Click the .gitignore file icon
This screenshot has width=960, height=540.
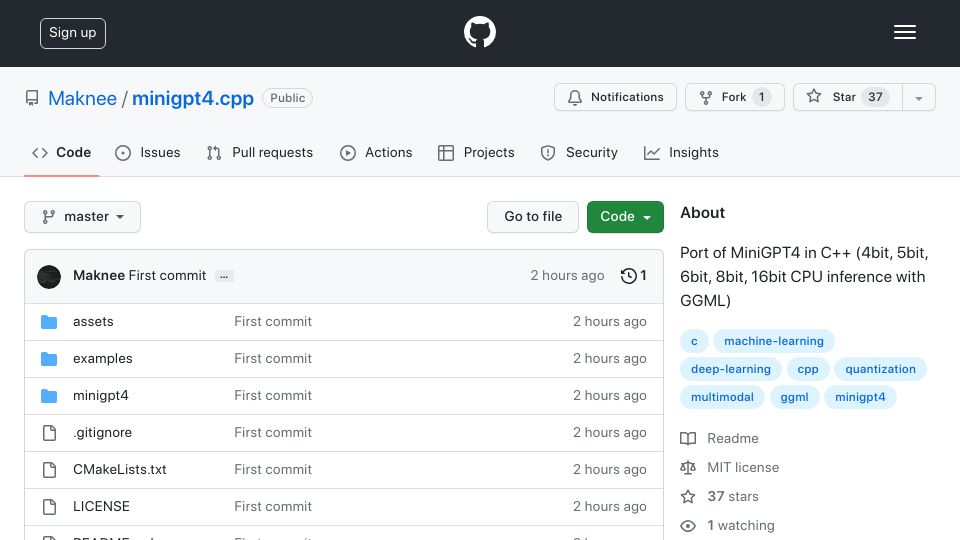point(49,433)
